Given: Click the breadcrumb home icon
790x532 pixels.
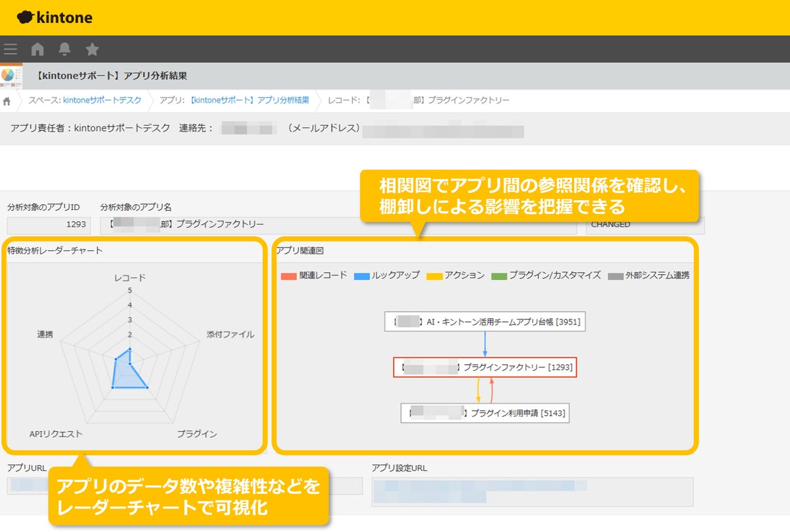Looking at the screenshot, I should tap(7, 101).
